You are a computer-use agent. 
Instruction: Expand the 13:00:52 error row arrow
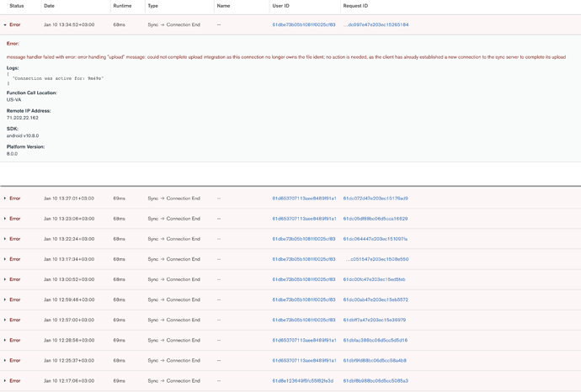(x=5, y=279)
